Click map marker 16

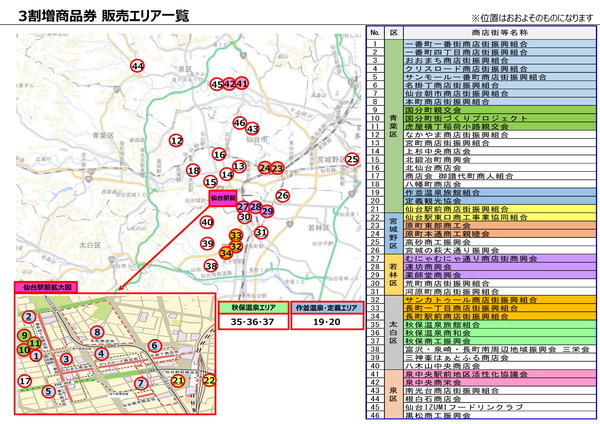pyautogui.click(x=219, y=154)
